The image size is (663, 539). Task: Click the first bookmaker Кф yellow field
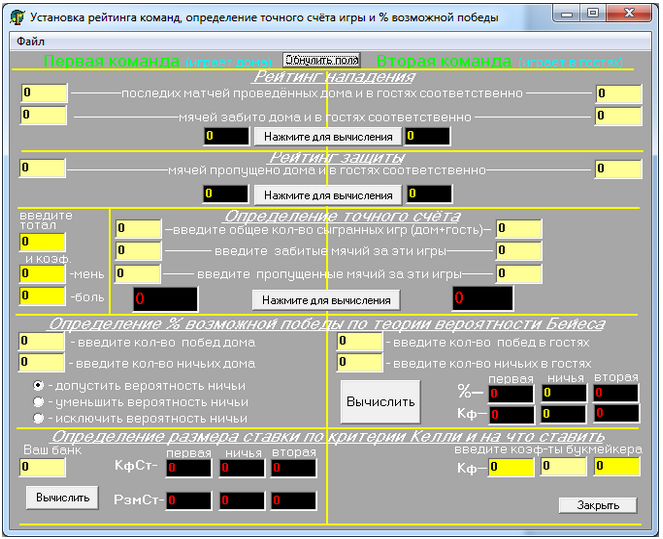click(511, 467)
